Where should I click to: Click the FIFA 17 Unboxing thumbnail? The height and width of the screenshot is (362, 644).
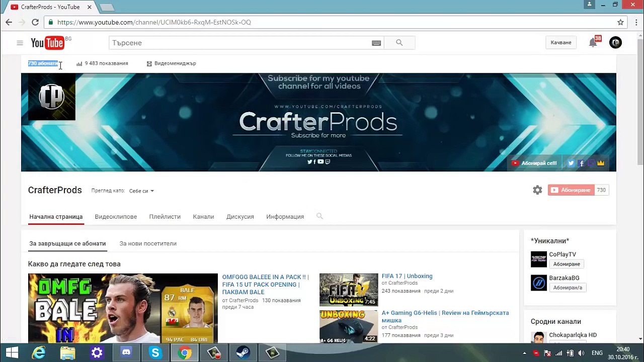tap(349, 290)
